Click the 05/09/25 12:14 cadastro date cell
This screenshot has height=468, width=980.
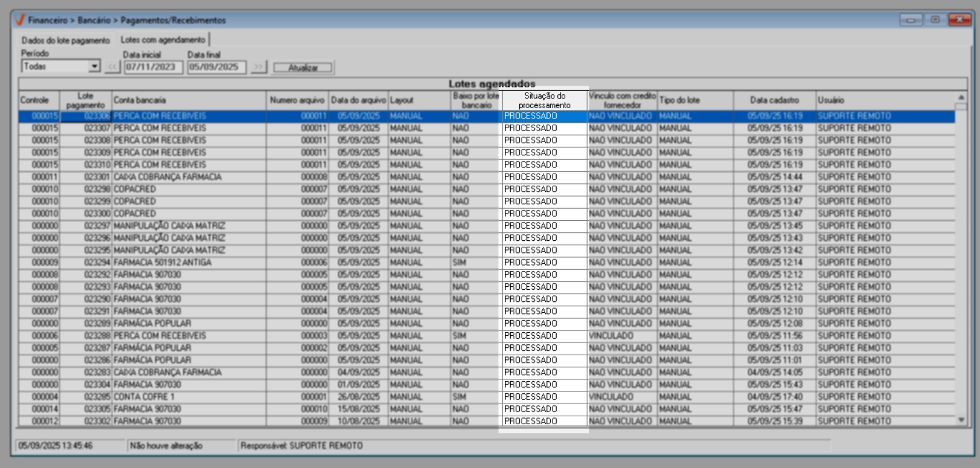775,262
